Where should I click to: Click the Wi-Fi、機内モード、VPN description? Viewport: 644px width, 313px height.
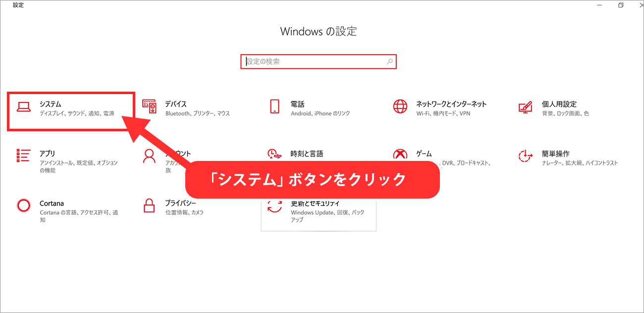pyautogui.click(x=443, y=113)
